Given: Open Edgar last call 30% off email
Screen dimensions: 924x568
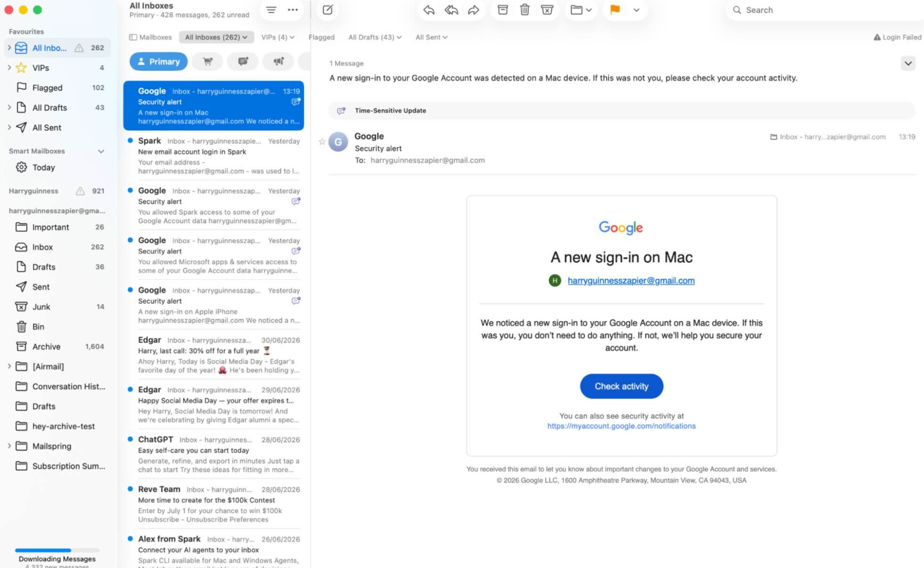Looking at the screenshot, I should point(214,355).
